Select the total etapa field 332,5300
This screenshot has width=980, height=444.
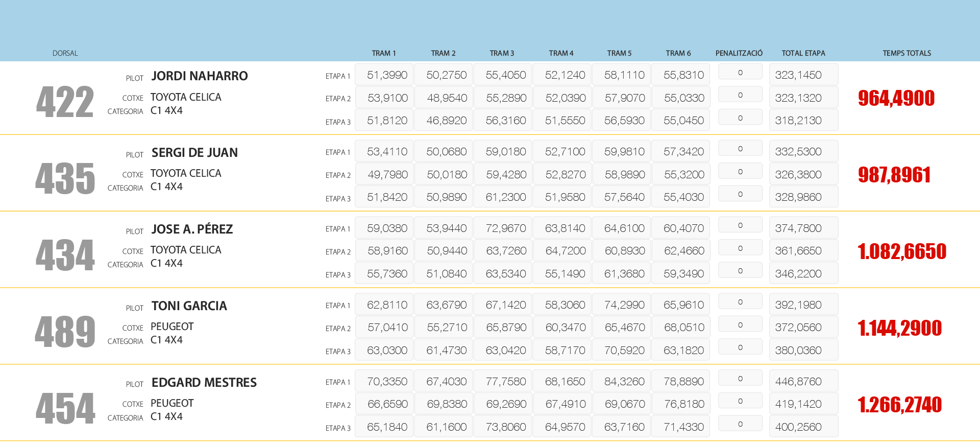(x=803, y=152)
